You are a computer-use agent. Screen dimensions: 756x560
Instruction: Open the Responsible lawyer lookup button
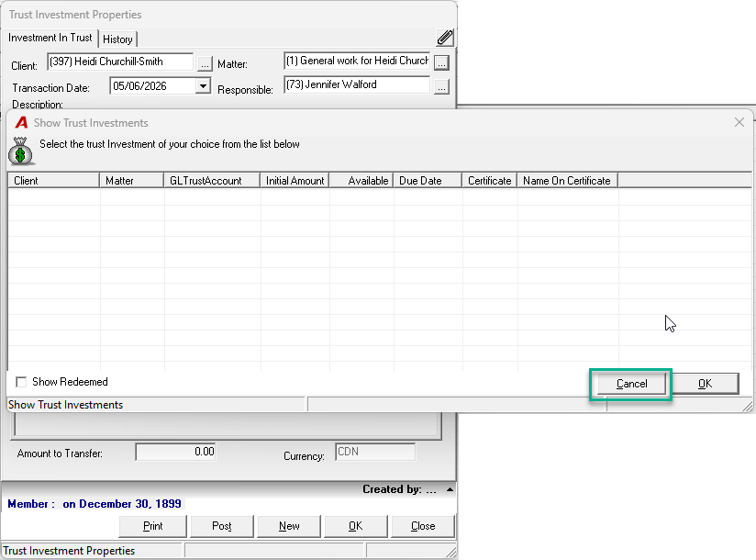click(441, 87)
